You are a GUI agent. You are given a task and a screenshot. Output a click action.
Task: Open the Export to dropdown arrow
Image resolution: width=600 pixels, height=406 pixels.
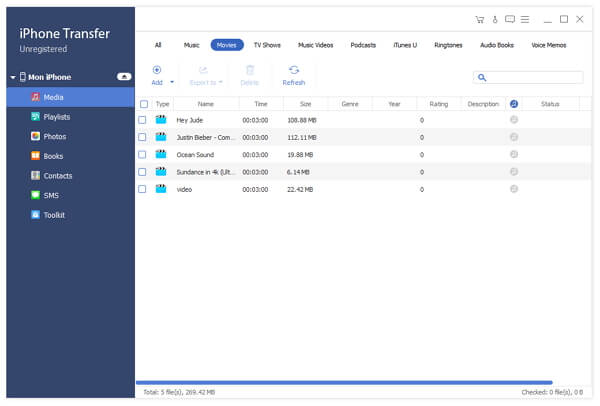coord(221,82)
